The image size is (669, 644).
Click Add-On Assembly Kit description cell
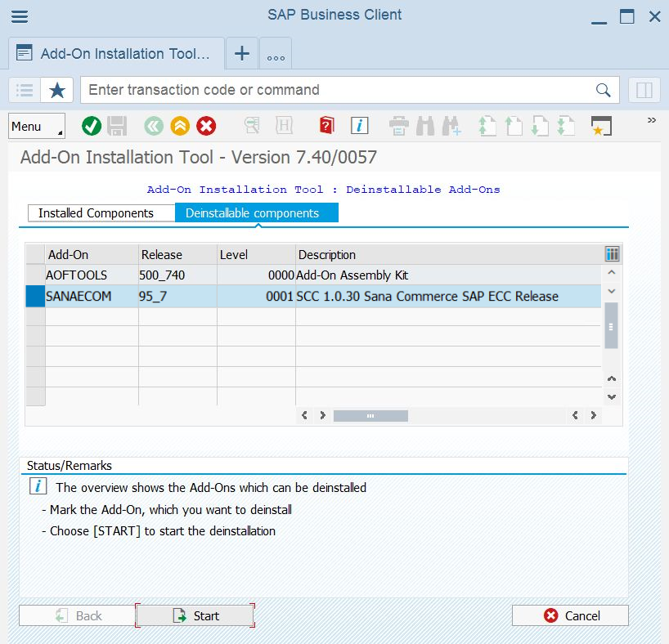448,275
